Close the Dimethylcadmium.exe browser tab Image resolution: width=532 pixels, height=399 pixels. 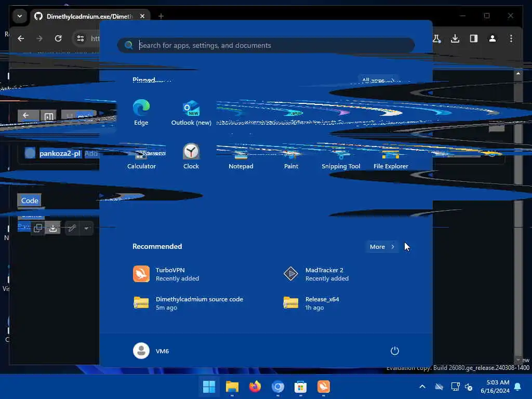point(142,16)
